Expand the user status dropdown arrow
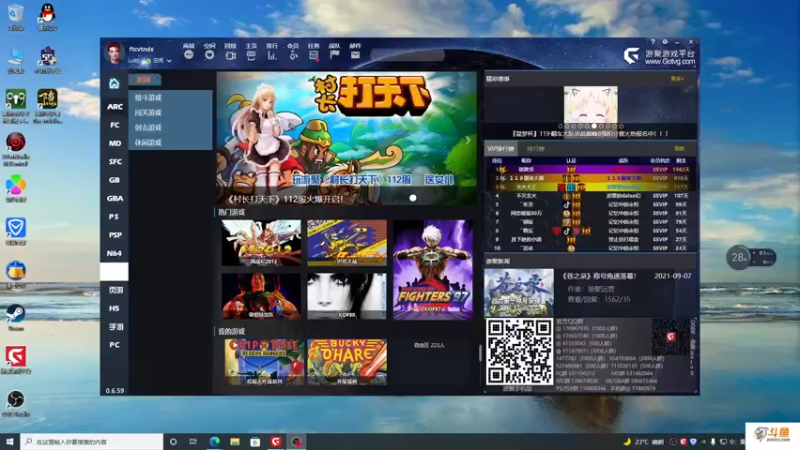This screenshot has width=800, height=450. 169,61
